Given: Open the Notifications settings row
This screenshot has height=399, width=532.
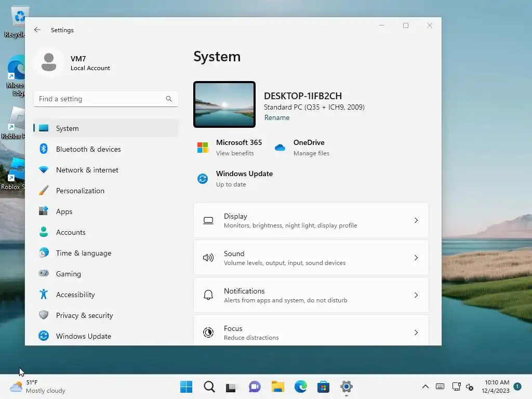Looking at the screenshot, I should pyautogui.click(x=311, y=295).
